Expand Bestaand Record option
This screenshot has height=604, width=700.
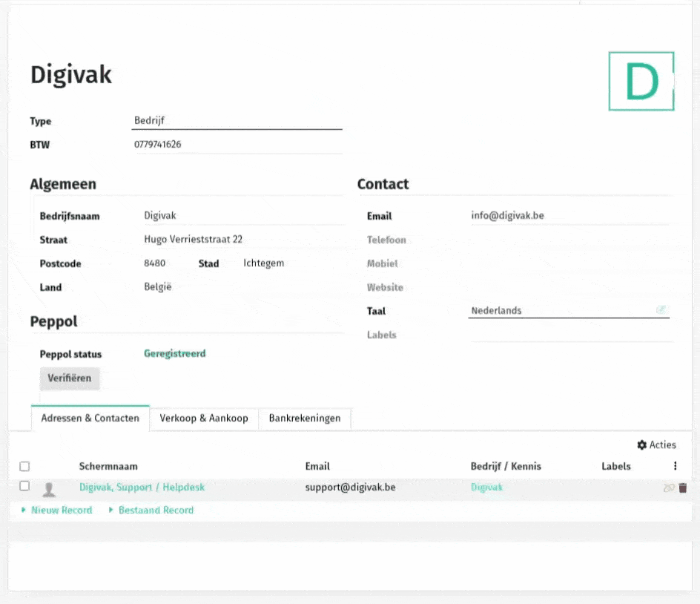point(151,510)
